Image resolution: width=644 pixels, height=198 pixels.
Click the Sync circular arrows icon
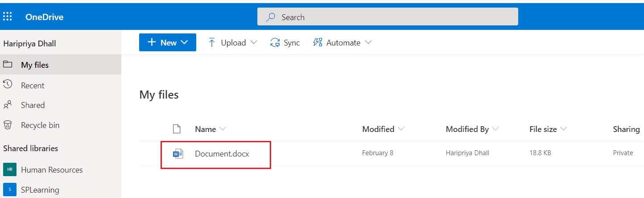pyautogui.click(x=275, y=43)
